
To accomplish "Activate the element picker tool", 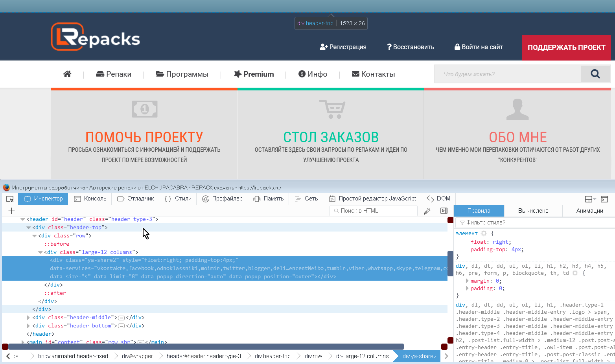I will 9,199.
